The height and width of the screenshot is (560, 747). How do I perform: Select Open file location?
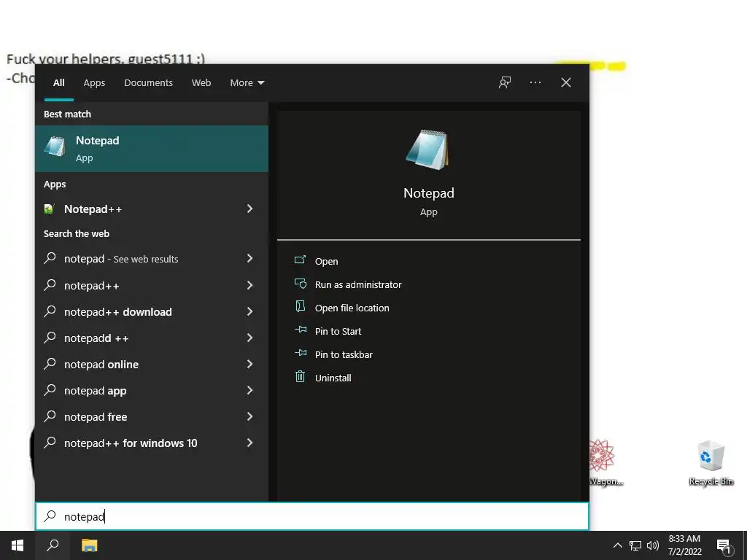[352, 308]
